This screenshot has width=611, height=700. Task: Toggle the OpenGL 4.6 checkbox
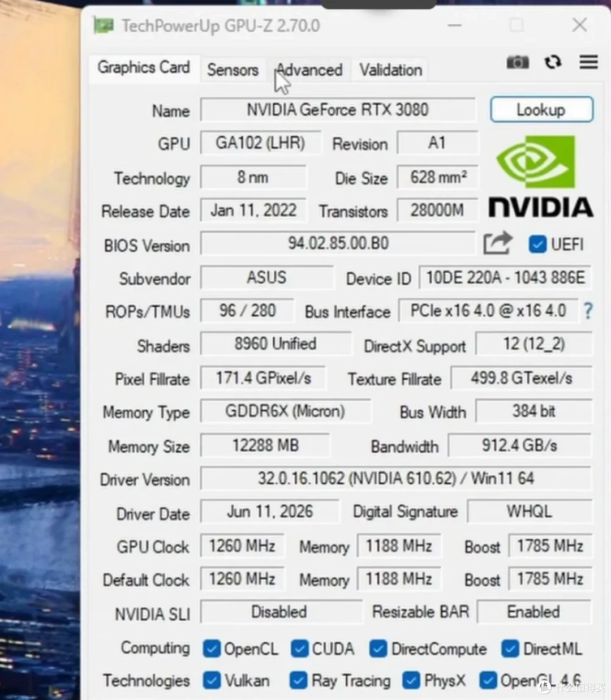[x=488, y=680]
